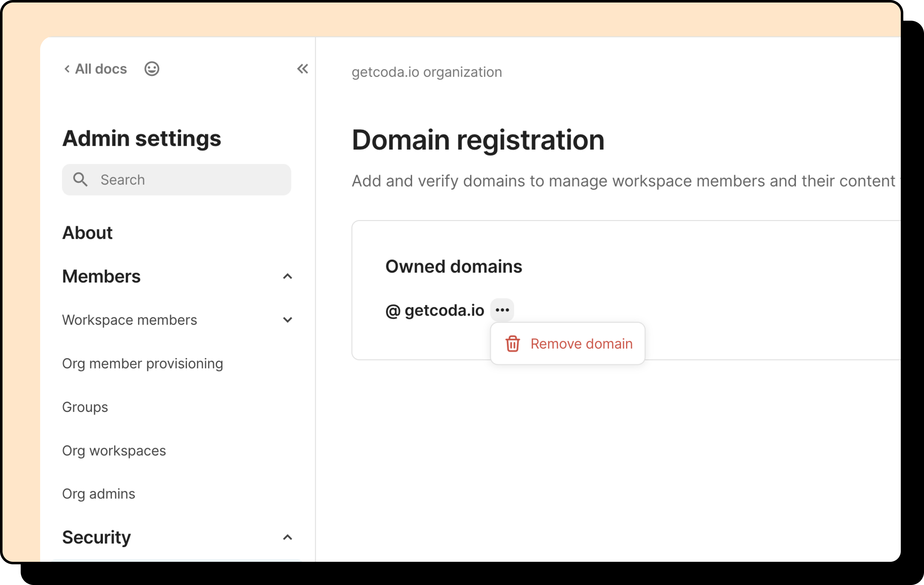Click the Members section heading

tap(101, 277)
